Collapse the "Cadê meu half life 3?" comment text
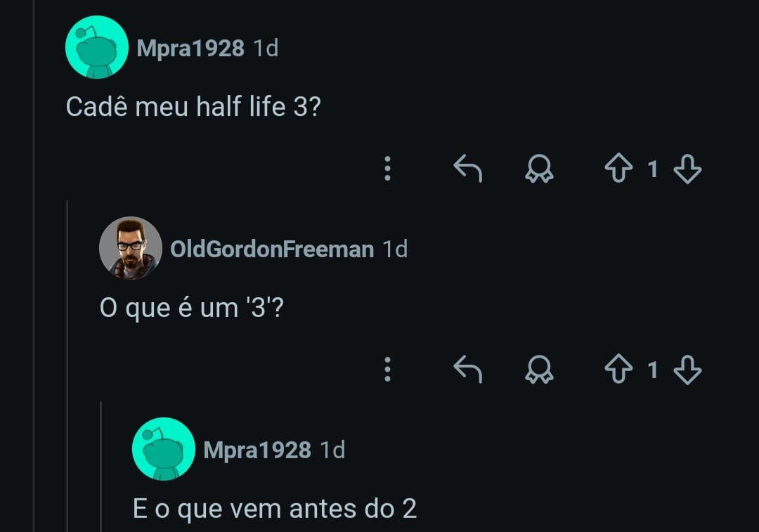The width and height of the screenshot is (759, 532). (x=193, y=108)
